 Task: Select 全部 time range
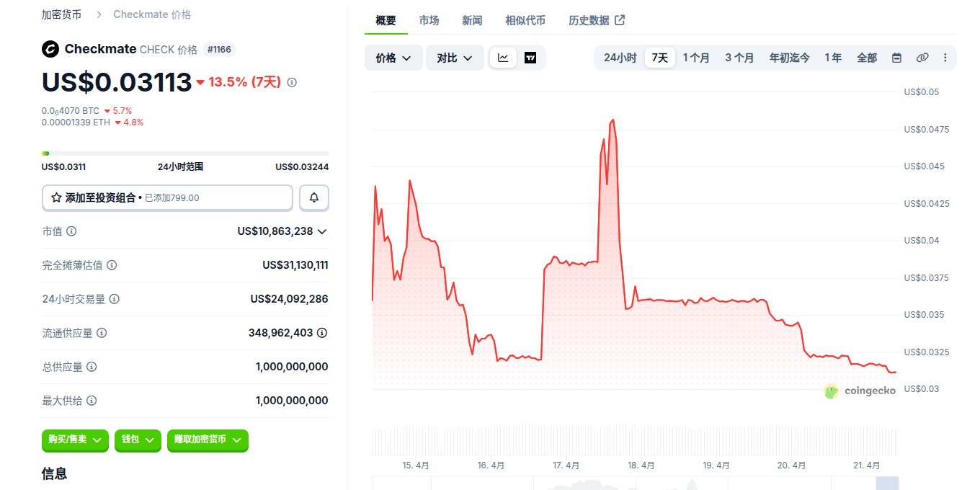coord(867,58)
